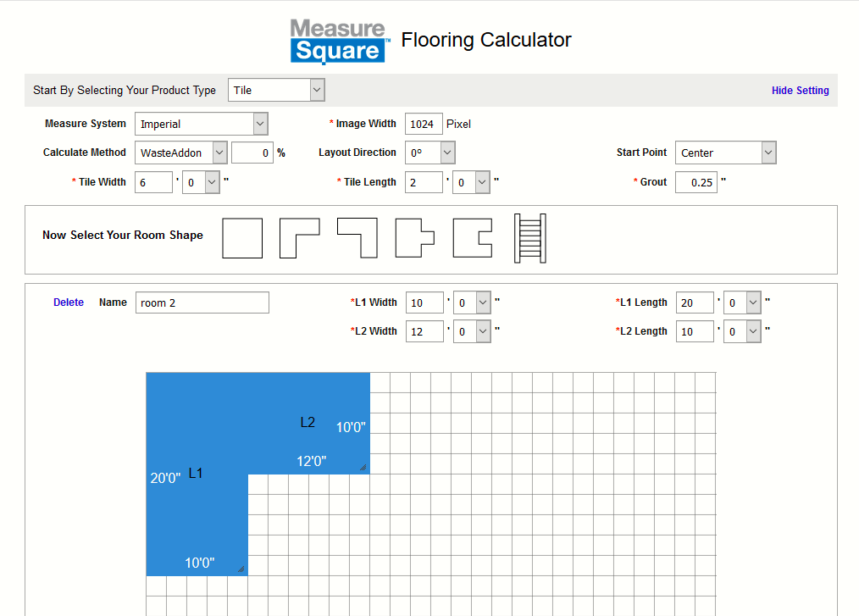The image size is (859, 616).
Task: Click the 20'0" dimension on the diagram
Action: tap(165, 478)
